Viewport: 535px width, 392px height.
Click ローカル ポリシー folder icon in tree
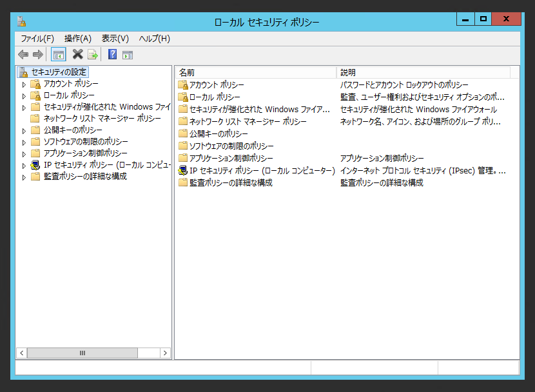[35, 95]
